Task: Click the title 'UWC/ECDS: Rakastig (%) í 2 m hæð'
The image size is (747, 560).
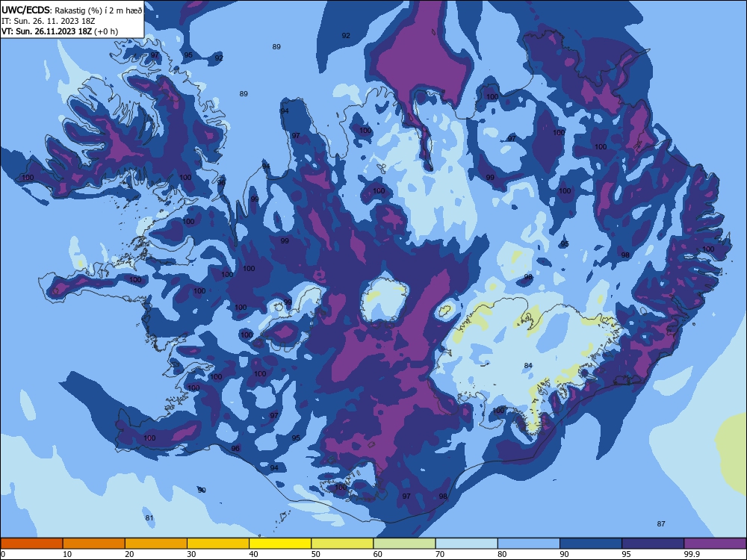Action: [72, 10]
